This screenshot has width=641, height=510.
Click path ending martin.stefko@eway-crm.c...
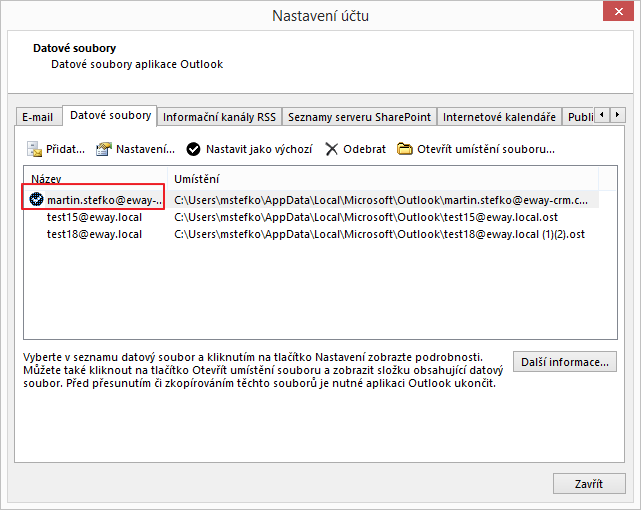(x=381, y=200)
